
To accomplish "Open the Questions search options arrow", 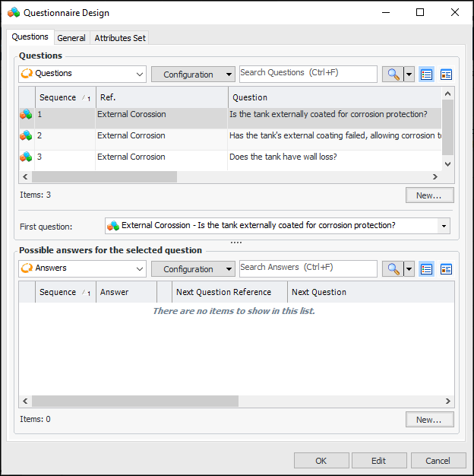I will (409, 75).
